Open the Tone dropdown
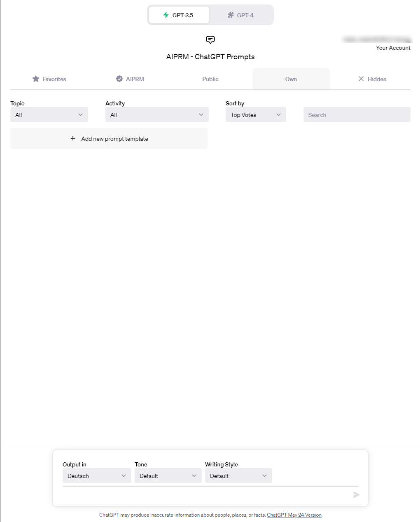The image size is (420, 522). coord(168,476)
